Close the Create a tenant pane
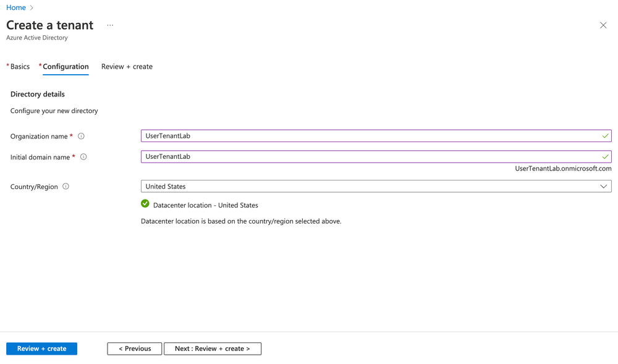618x364 pixels. tap(603, 25)
